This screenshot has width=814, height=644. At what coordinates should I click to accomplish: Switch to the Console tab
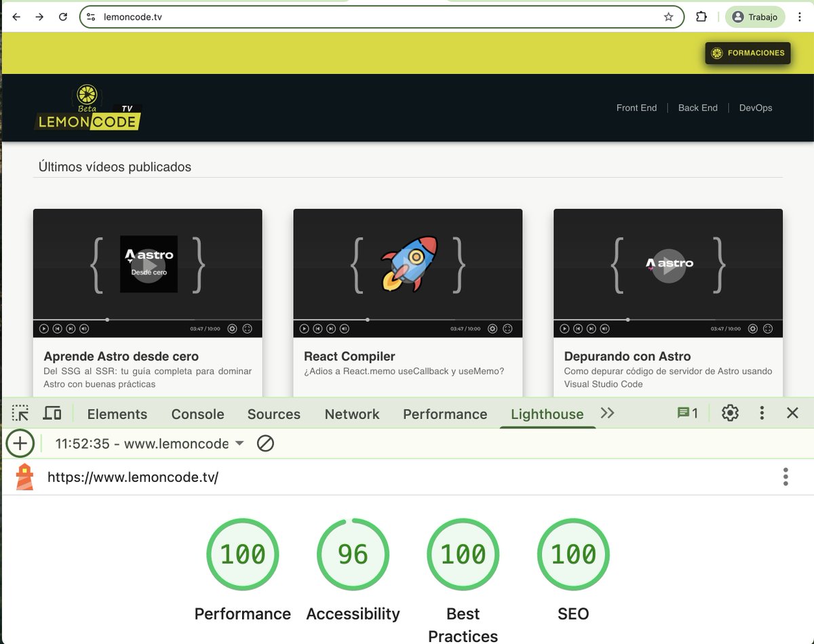coord(197,414)
